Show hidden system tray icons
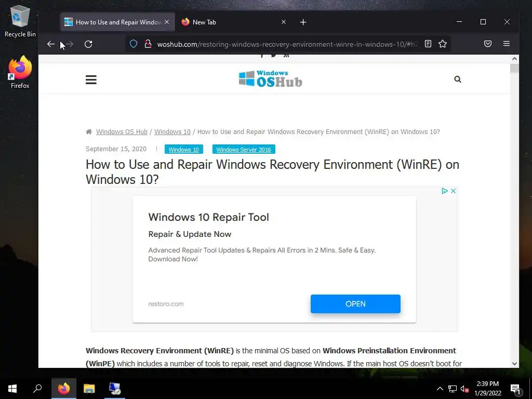The width and height of the screenshot is (532, 399). (x=440, y=389)
